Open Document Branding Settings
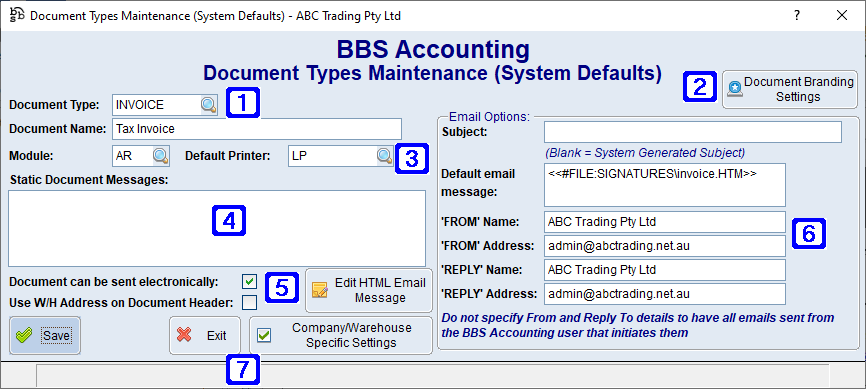This screenshot has height=389, width=866. (790, 89)
